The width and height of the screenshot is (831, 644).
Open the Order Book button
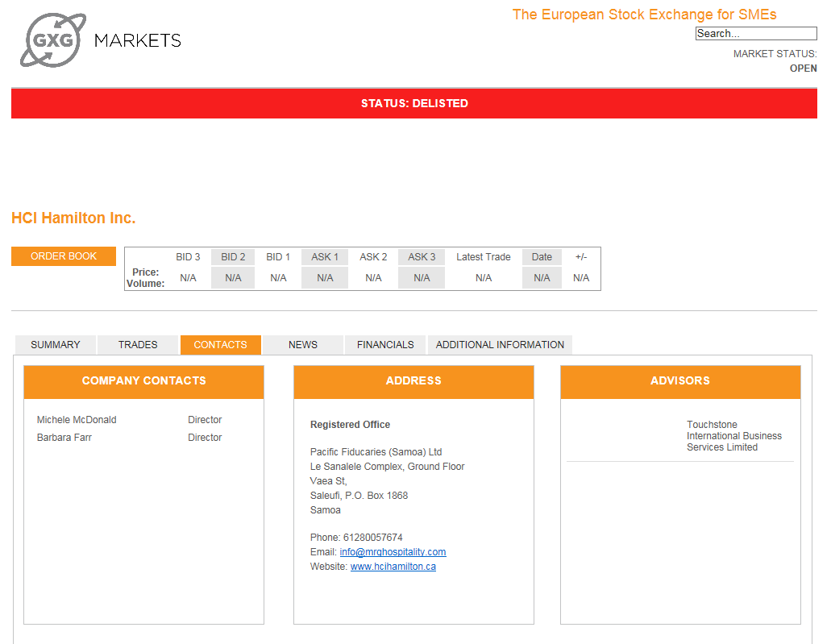[64, 256]
